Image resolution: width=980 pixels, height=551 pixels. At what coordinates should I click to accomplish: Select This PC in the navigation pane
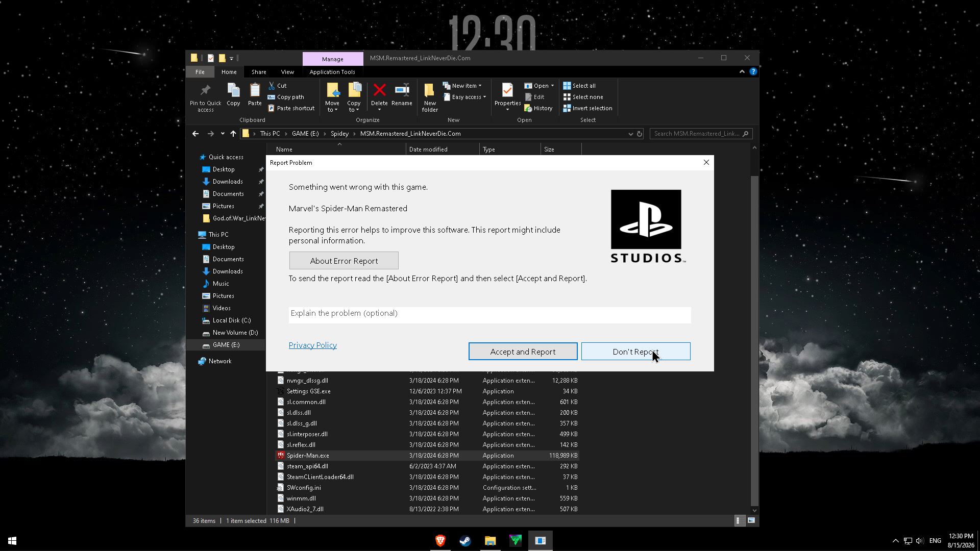pyautogui.click(x=218, y=235)
